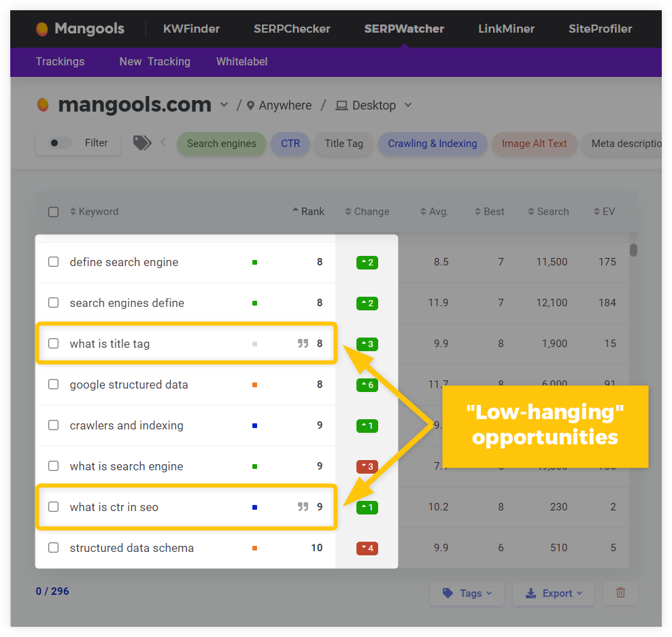Click the Anywhere location link
Screen dimensions: 672x637
[x=285, y=105]
